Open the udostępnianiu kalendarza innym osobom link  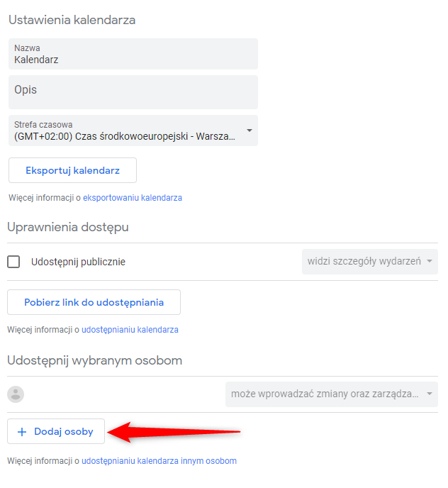pyautogui.click(x=159, y=461)
